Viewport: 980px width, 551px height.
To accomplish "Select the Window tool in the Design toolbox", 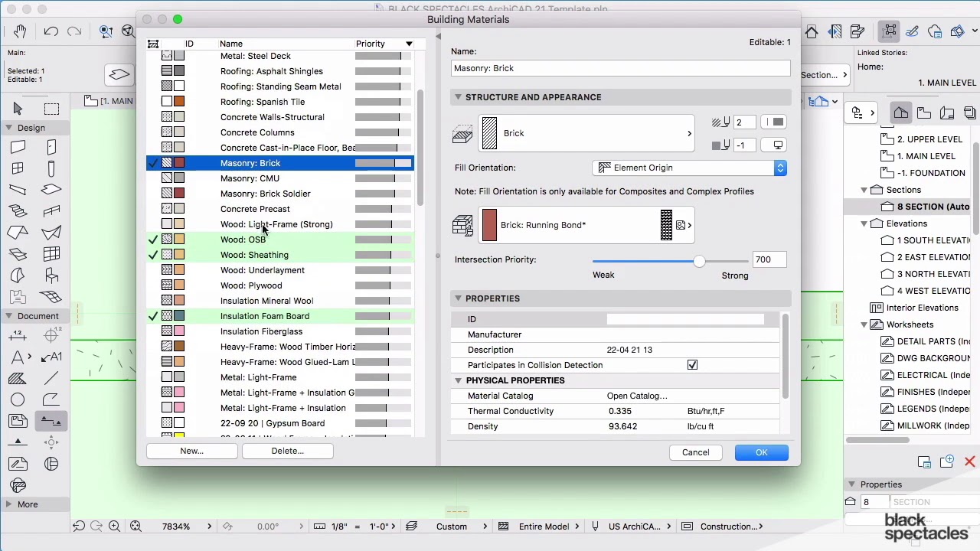I will click(x=18, y=168).
